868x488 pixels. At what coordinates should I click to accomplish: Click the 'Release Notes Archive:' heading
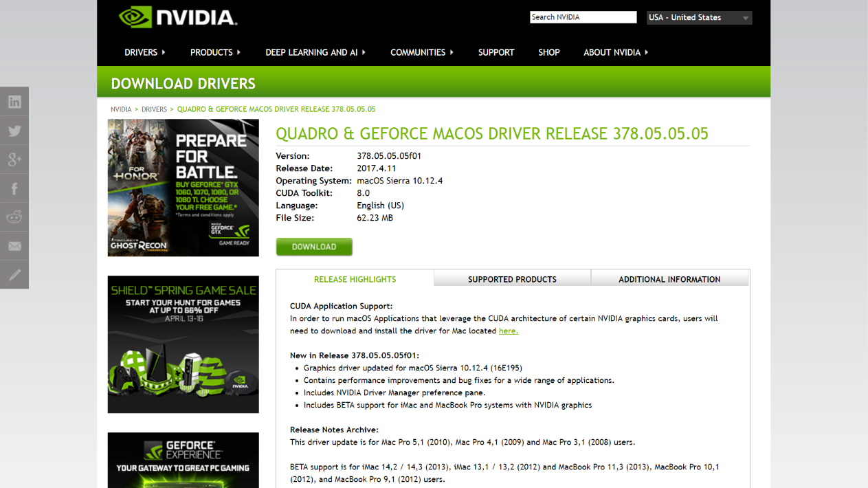tap(334, 430)
